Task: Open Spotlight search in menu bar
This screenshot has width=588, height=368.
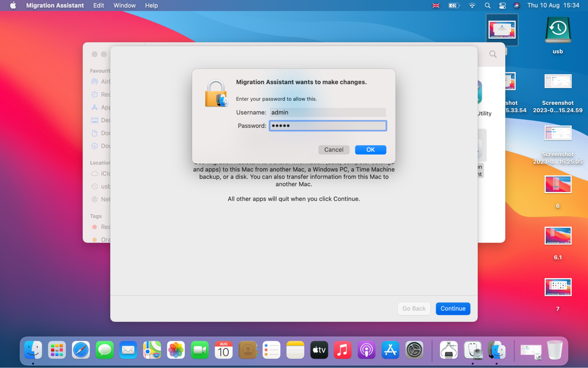Action: coord(487,5)
